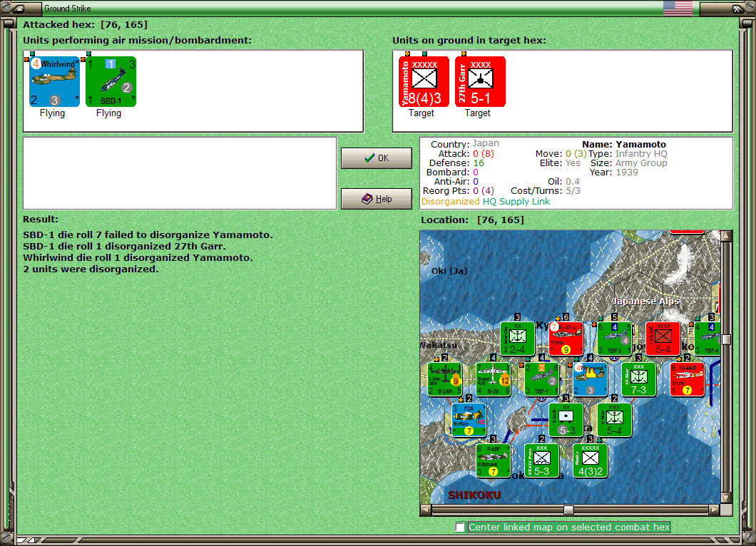Select the SBD-1 flying bomber counter
This screenshot has width=756, height=546.
pos(111,81)
